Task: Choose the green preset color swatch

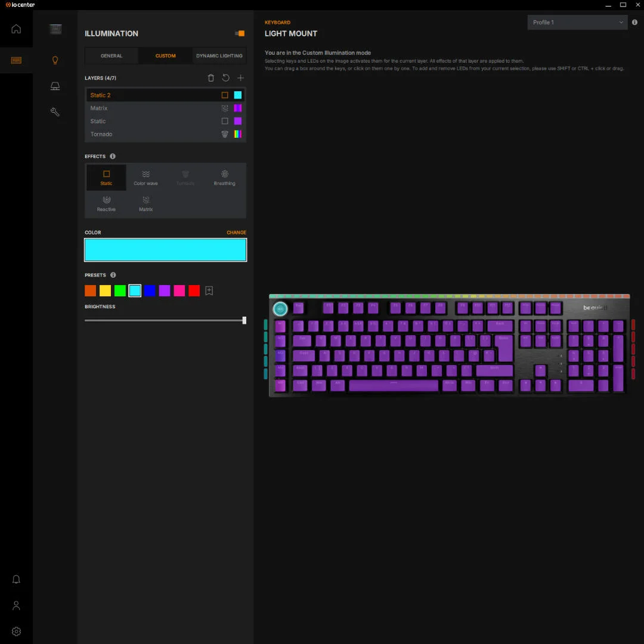Action: click(x=120, y=291)
